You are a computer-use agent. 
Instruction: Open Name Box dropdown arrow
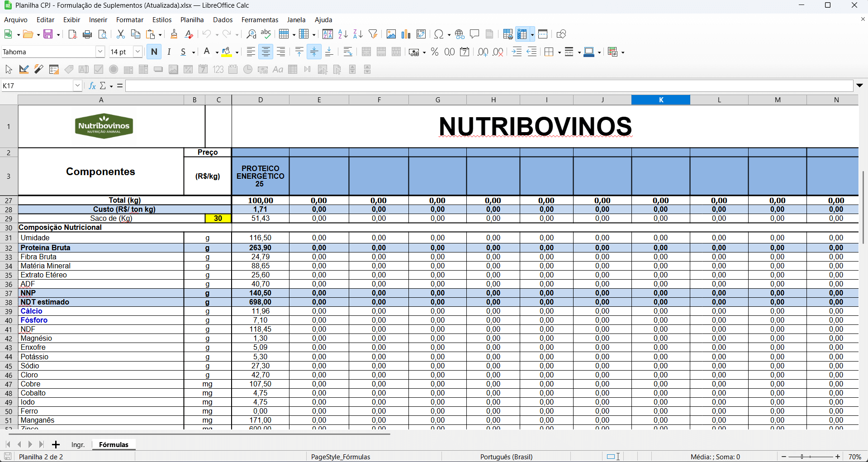[x=77, y=86]
